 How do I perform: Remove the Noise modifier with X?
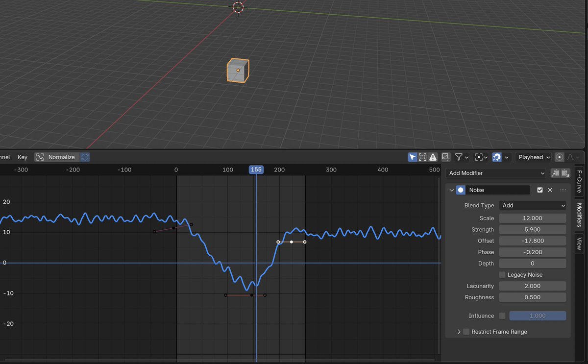(550, 190)
